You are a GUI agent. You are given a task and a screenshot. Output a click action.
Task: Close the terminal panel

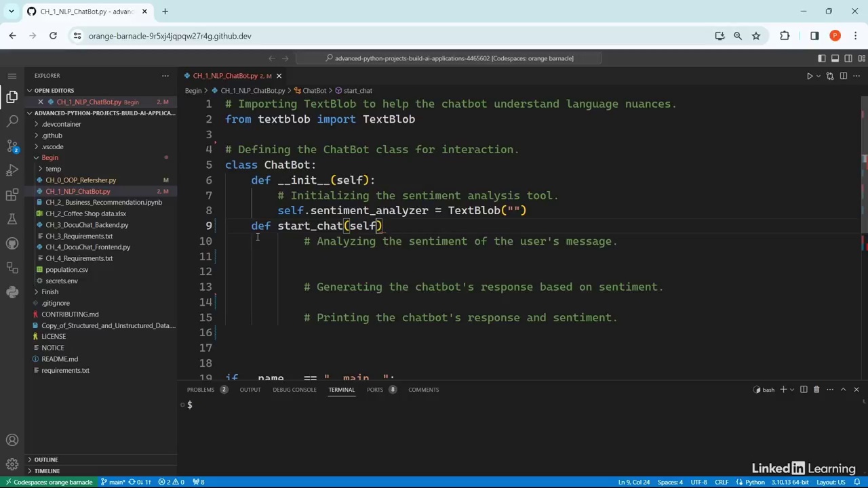coord(856,390)
